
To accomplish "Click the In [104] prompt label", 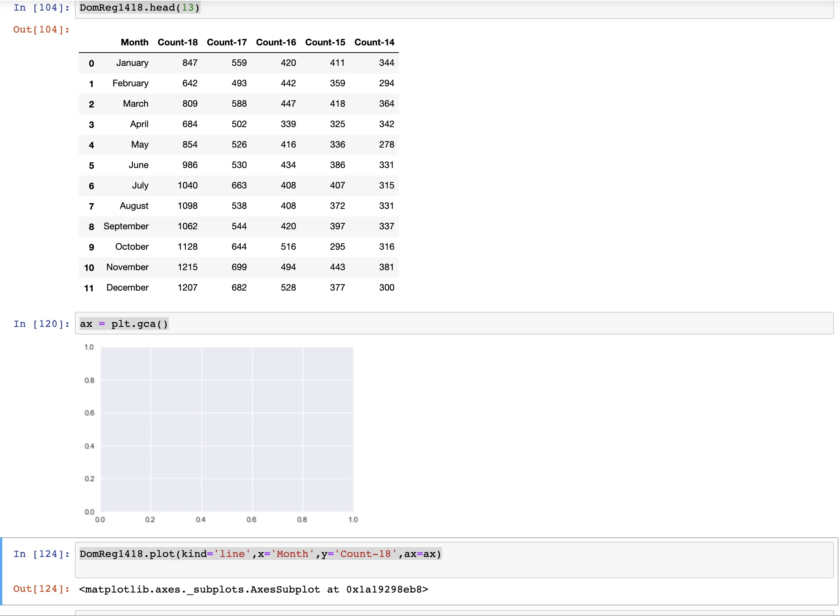I will pos(42,8).
